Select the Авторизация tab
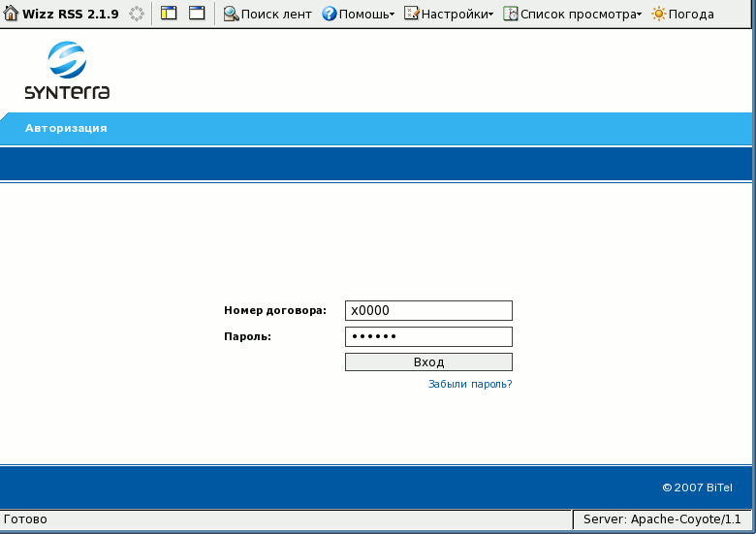The width and height of the screenshot is (756, 534). click(x=66, y=128)
